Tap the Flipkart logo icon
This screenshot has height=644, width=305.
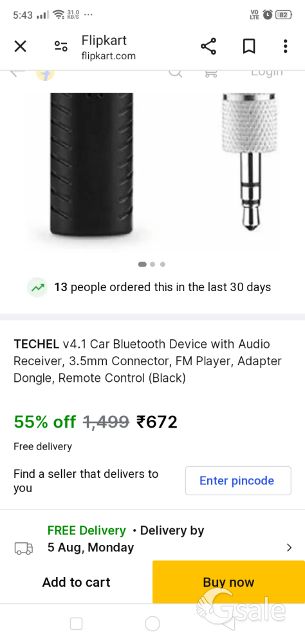click(x=45, y=74)
